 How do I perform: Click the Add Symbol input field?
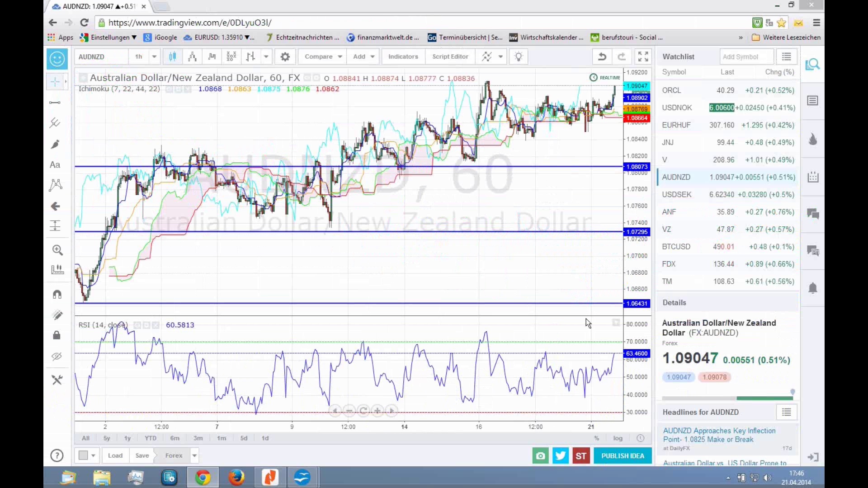pos(746,56)
